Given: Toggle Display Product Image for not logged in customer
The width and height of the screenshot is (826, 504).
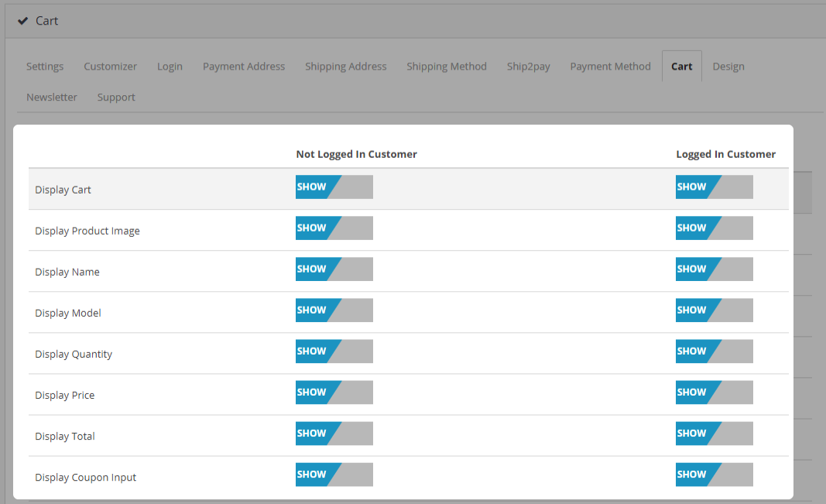Looking at the screenshot, I should (334, 228).
